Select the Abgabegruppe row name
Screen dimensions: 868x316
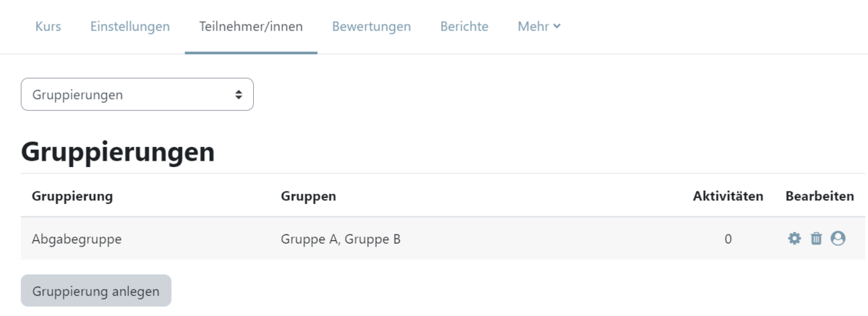pyautogui.click(x=77, y=239)
